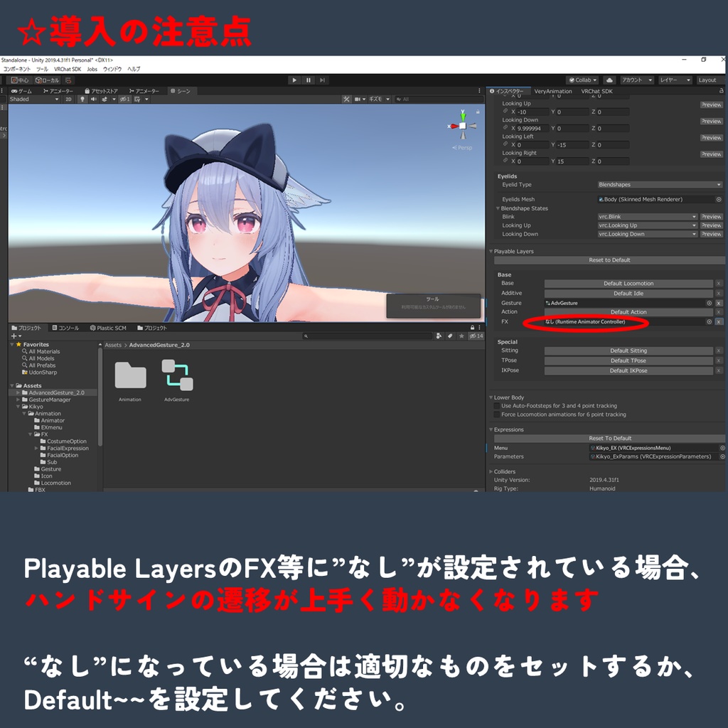
Task: Clear the Gesture layer with its X
Action: click(719, 303)
